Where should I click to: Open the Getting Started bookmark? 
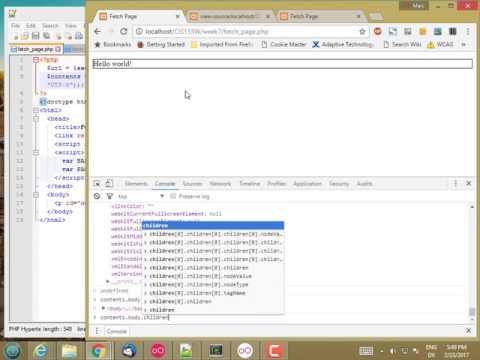click(161, 44)
